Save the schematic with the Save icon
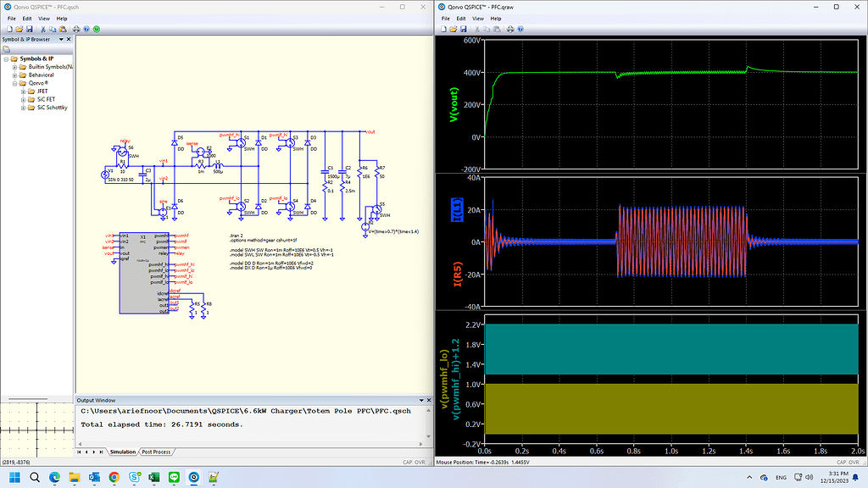This screenshot has height=488, width=868. click(x=29, y=30)
